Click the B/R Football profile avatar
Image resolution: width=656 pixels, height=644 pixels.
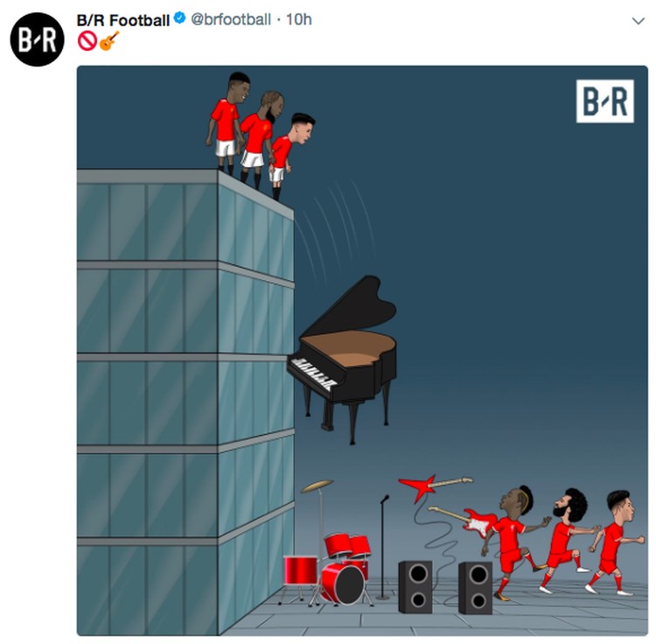(38, 39)
